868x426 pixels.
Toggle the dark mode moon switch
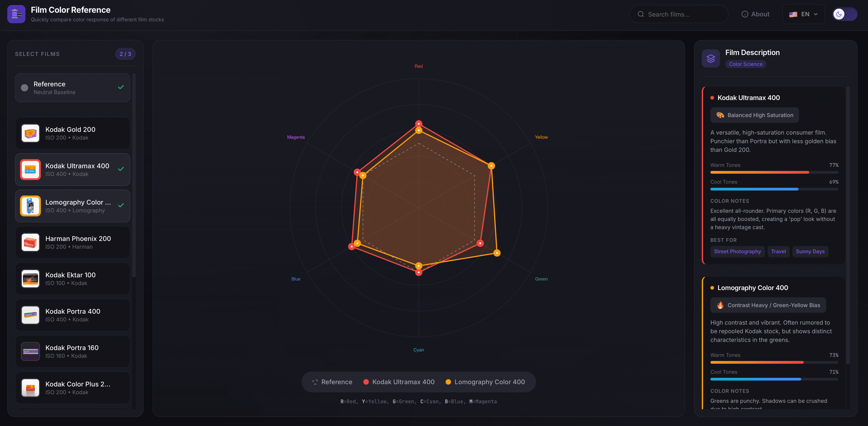(844, 14)
